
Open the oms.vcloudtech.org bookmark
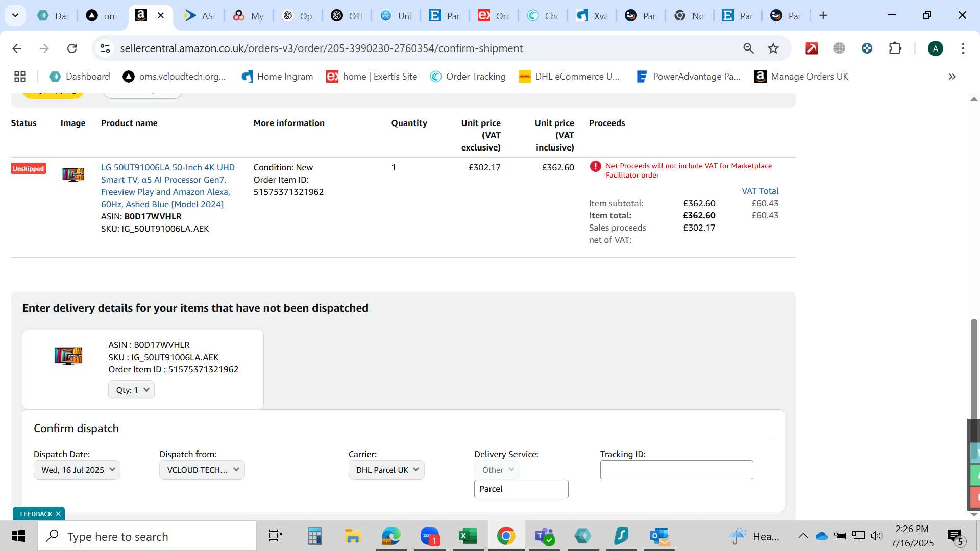[174, 77]
